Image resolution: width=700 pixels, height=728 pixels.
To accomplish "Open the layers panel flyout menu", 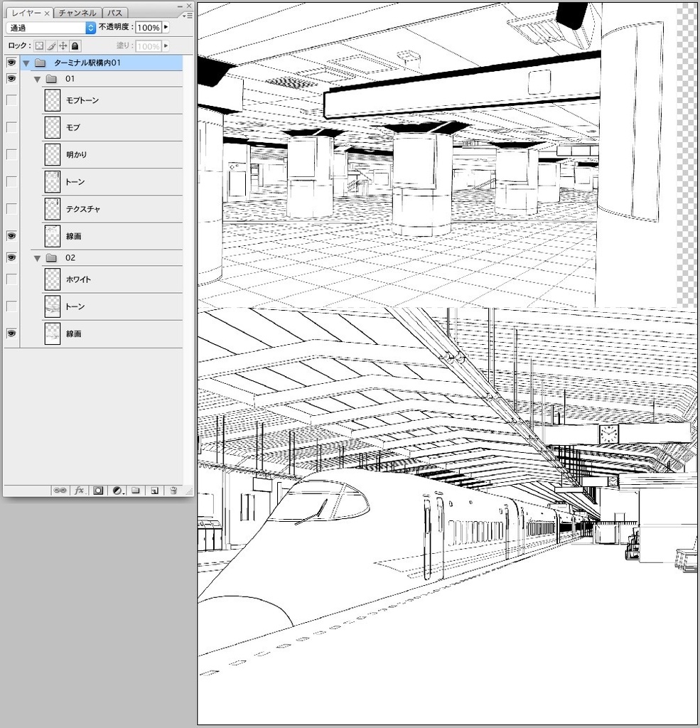I will pyautogui.click(x=188, y=13).
